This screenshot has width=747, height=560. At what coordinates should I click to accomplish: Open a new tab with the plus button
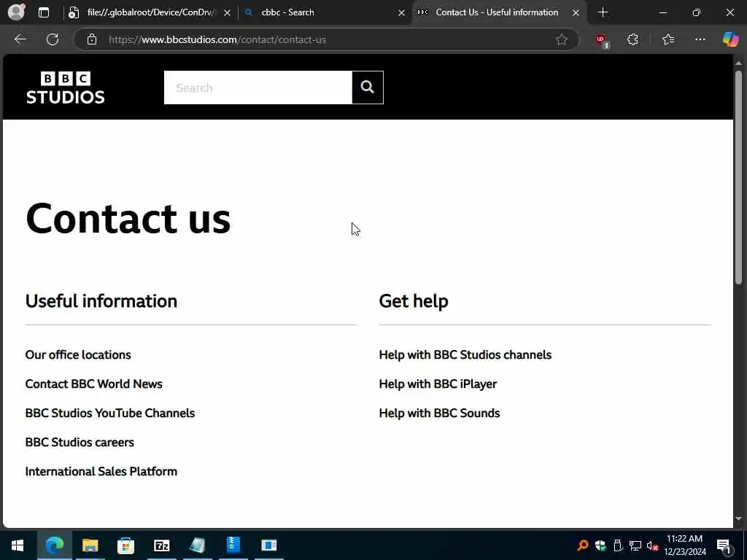603,12
